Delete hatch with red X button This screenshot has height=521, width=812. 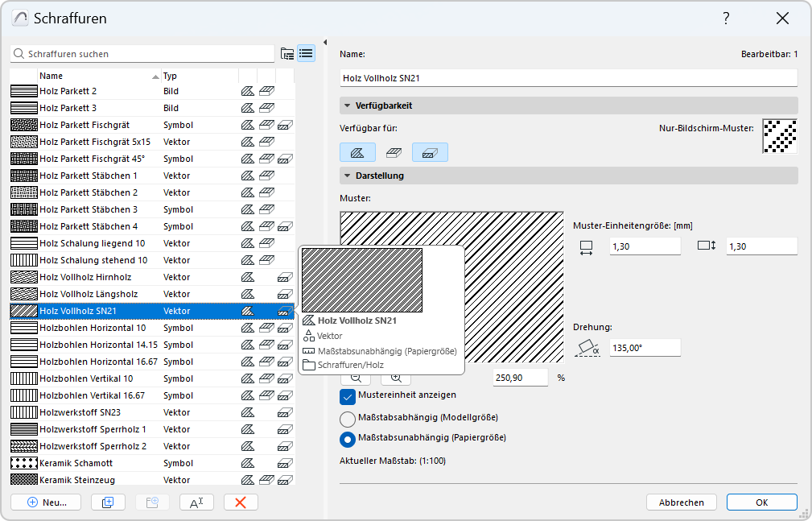241,502
